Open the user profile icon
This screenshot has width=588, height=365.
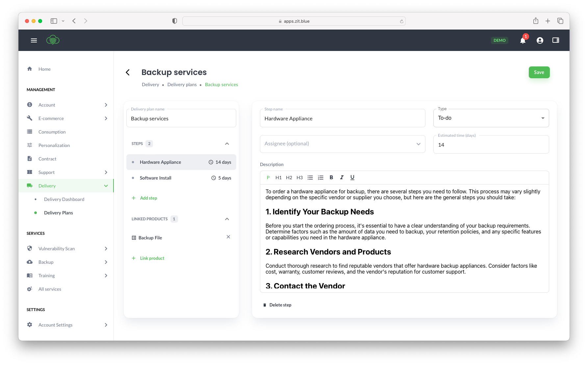click(x=540, y=40)
